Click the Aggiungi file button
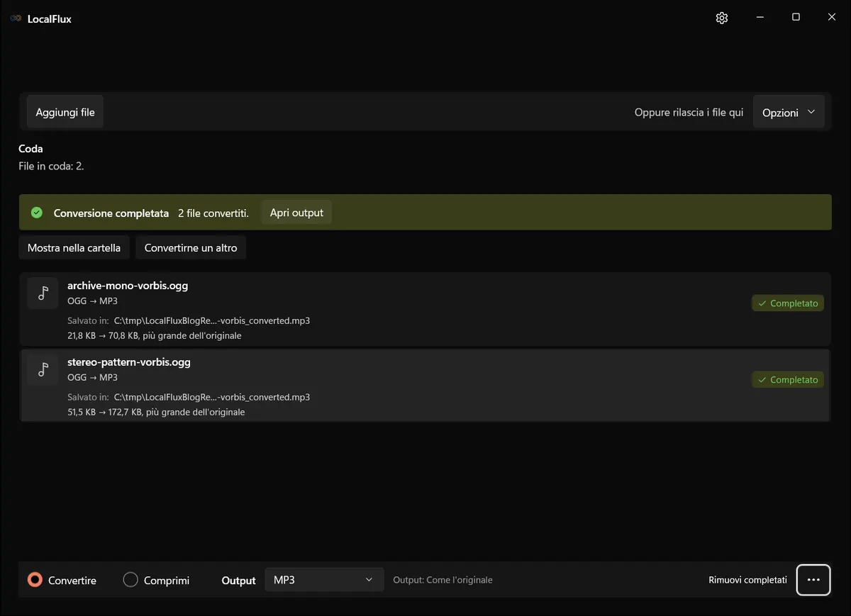Viewport: 851px width, 616px height. [x=65, y=113]
